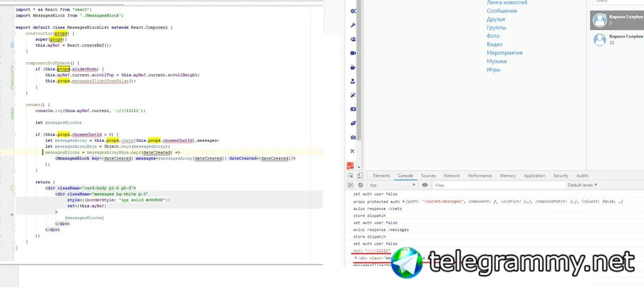The height and width of the screenshot is (293, 644).
Task: Click the coffee cup sidebar icon
Action: (353, 67)
